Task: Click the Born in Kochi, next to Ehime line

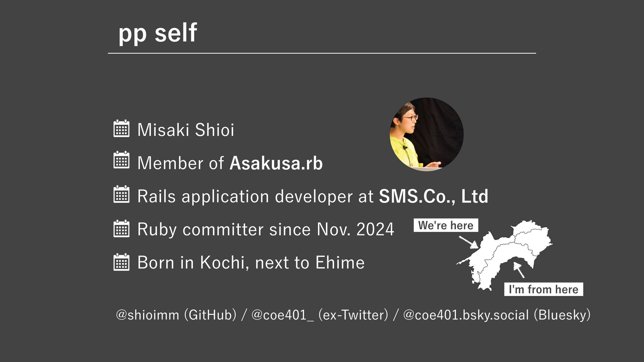Action: pyautogui.click(x=251, y=262)
